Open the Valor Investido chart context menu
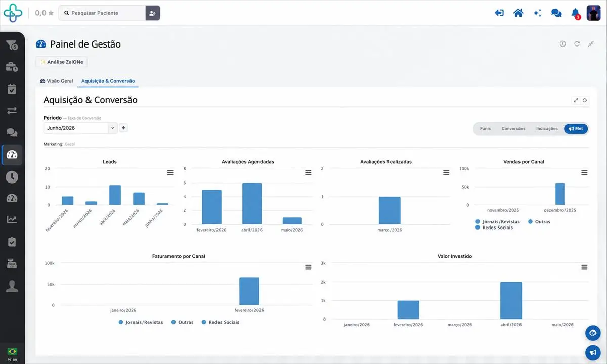Image resolution: width=607 pixels, height=364 pixels. pyautogui.click(x=584, y=267)
